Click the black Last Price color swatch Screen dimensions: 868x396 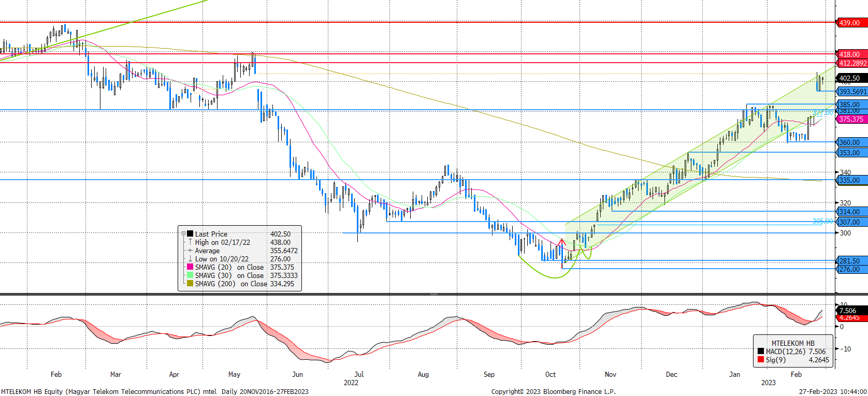click(190, 234)
